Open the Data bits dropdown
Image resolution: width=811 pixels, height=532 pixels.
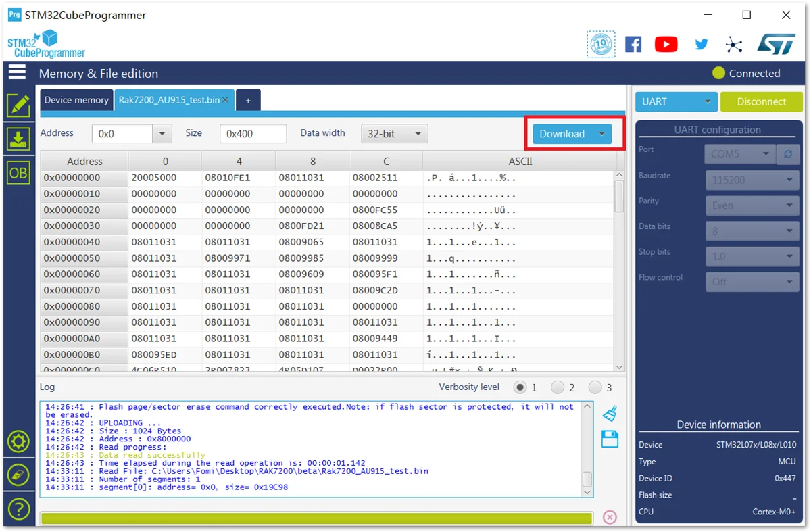coord(752,231)
